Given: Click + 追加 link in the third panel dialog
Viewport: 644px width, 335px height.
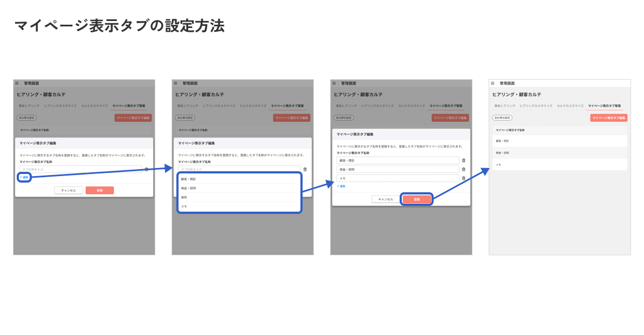Looking at the screenshot, I should [x=341, y=186].
